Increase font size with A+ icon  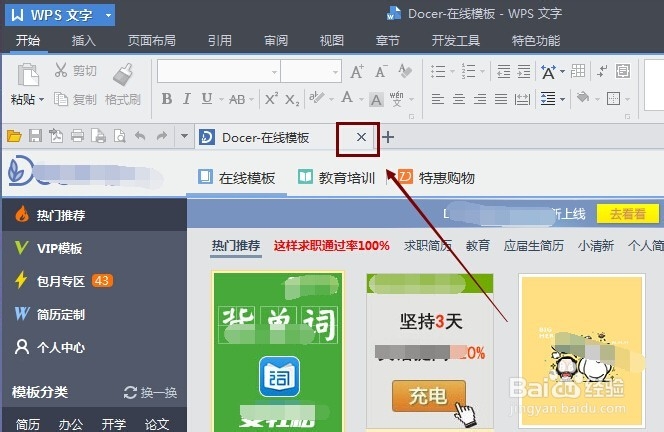[x=357, y=71]
